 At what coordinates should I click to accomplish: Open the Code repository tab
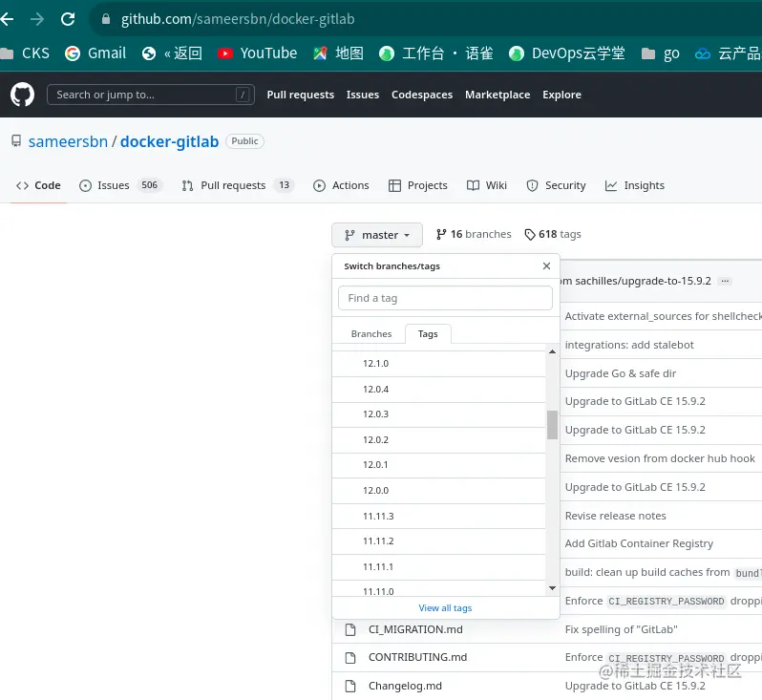pos(38,185)
